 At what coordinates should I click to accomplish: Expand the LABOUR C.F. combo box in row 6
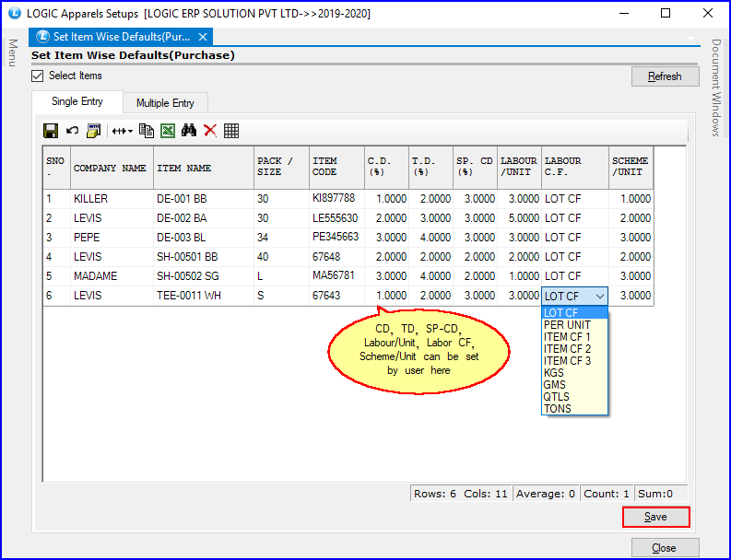pyautogui.click(x=600, y=297)
